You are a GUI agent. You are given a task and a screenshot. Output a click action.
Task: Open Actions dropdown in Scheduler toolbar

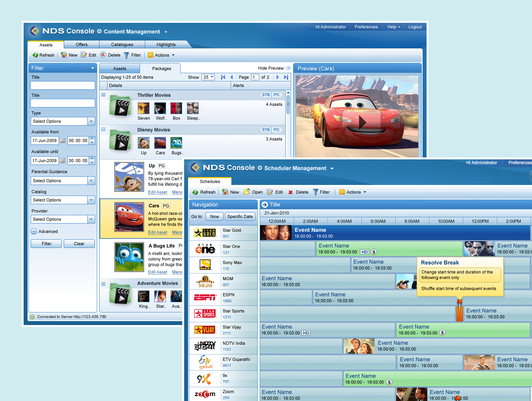(x=353, y=192)
